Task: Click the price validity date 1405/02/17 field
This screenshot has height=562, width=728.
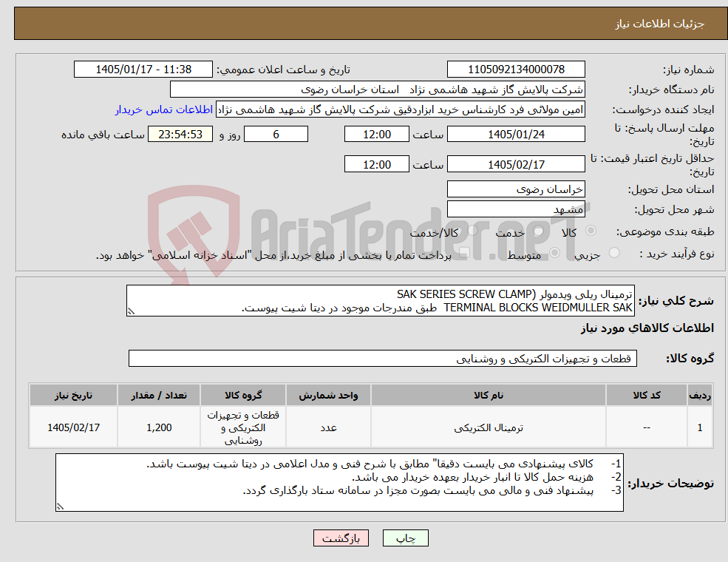Action: [x=516, y=164]
